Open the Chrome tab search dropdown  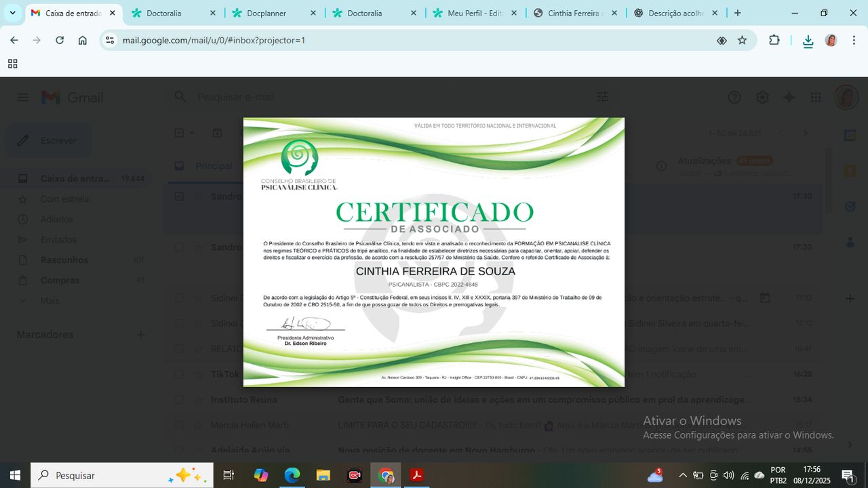point(12,13)
